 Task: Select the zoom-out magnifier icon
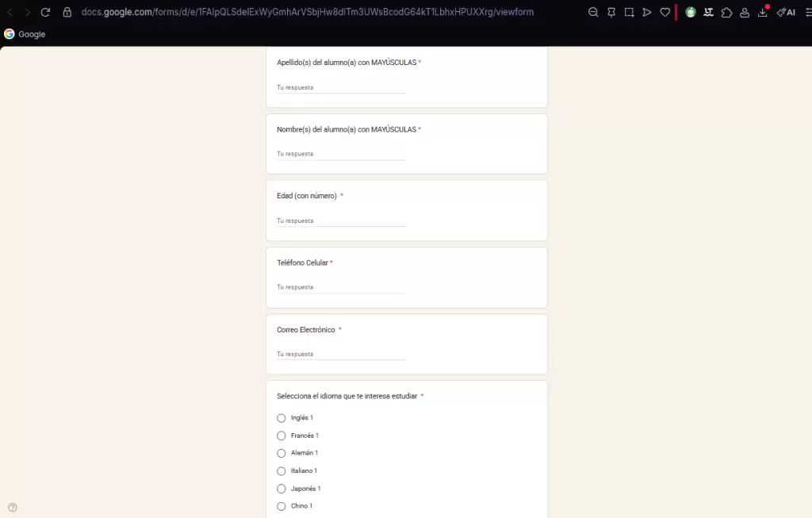[593, 12]
